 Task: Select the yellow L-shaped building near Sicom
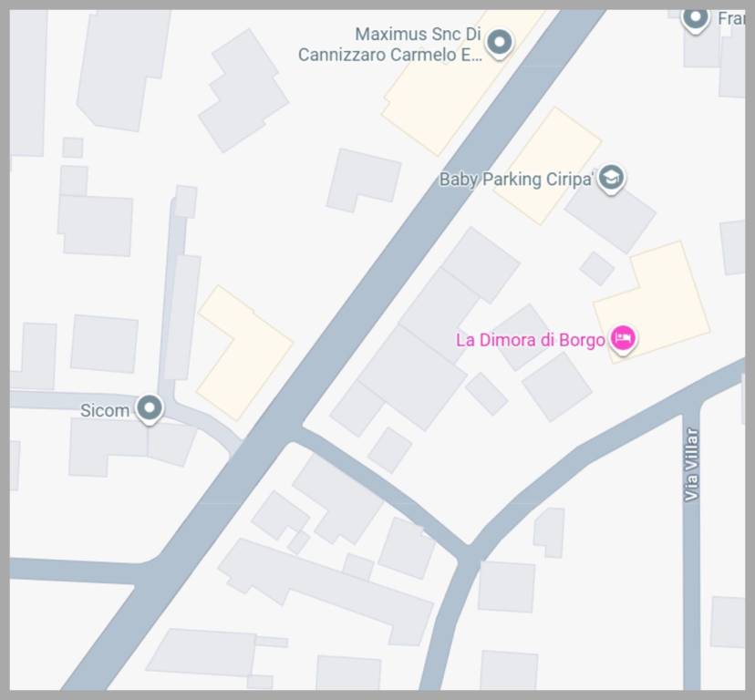244,353
